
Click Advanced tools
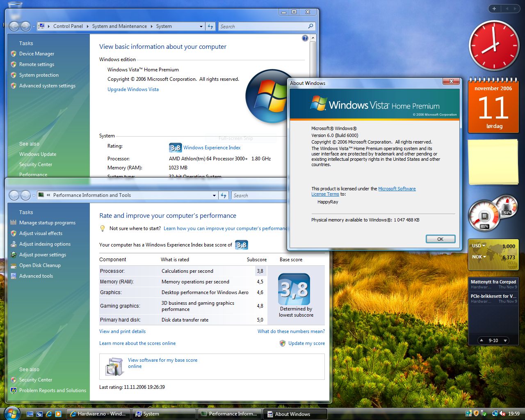pyautogui.click(x=36, y=276)
